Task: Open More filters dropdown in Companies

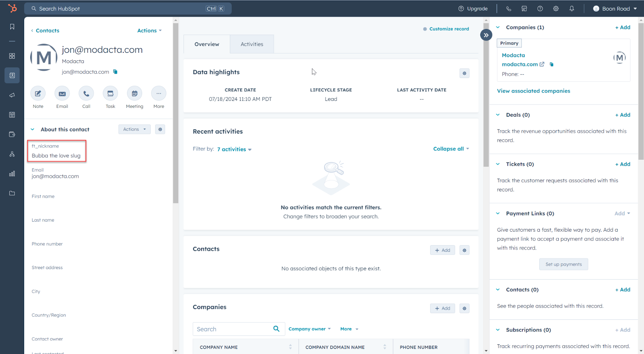Action: (349, 329)
